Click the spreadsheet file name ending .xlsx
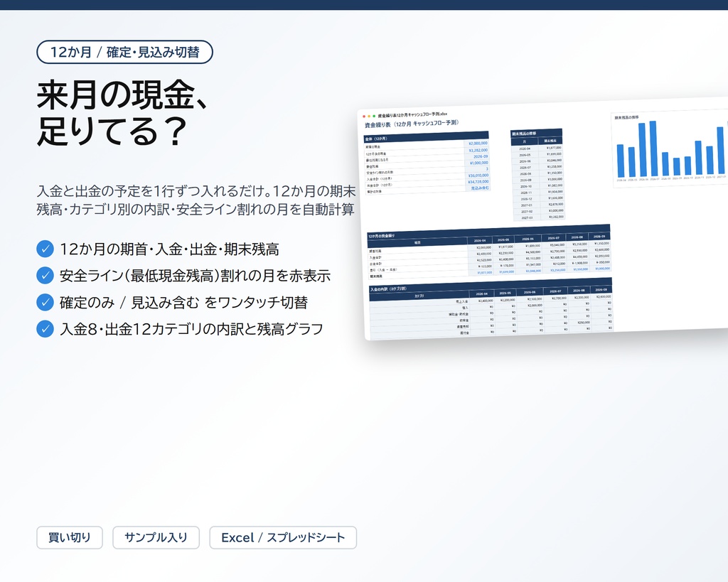This screenshot has height=582, width=728. pyautogui.click(x=412, y=114)
